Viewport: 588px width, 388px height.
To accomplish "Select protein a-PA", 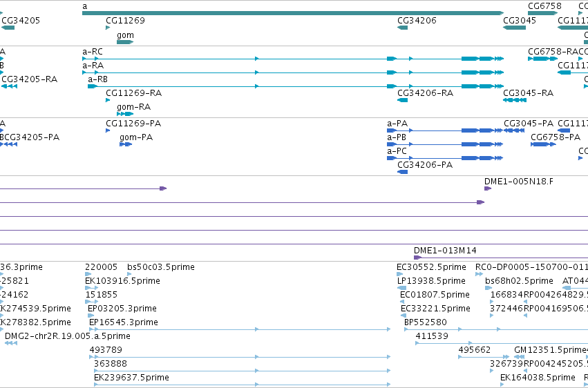I will click(445, 130).
